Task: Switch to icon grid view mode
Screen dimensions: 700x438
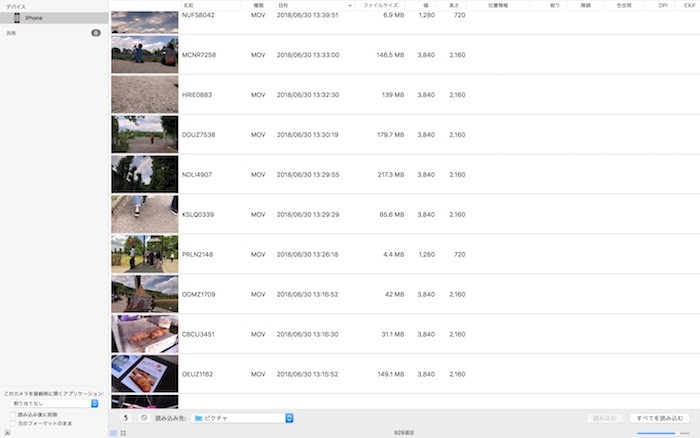Action: tap(123, 433)
